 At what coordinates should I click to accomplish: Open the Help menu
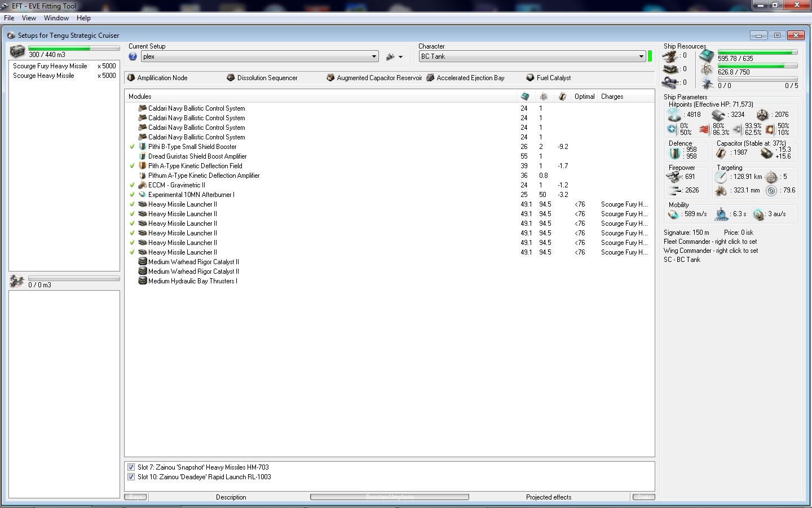click(83, 18)
